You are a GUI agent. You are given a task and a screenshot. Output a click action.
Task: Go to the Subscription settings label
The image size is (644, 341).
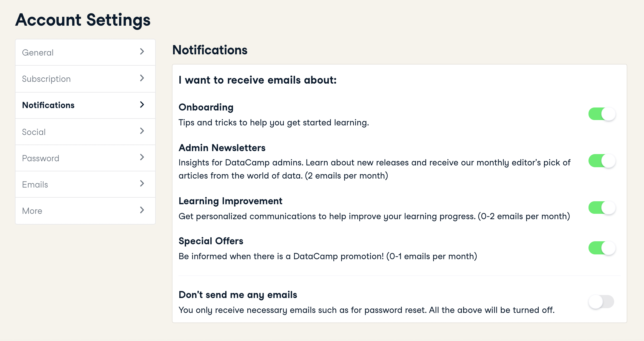(46, 79)
